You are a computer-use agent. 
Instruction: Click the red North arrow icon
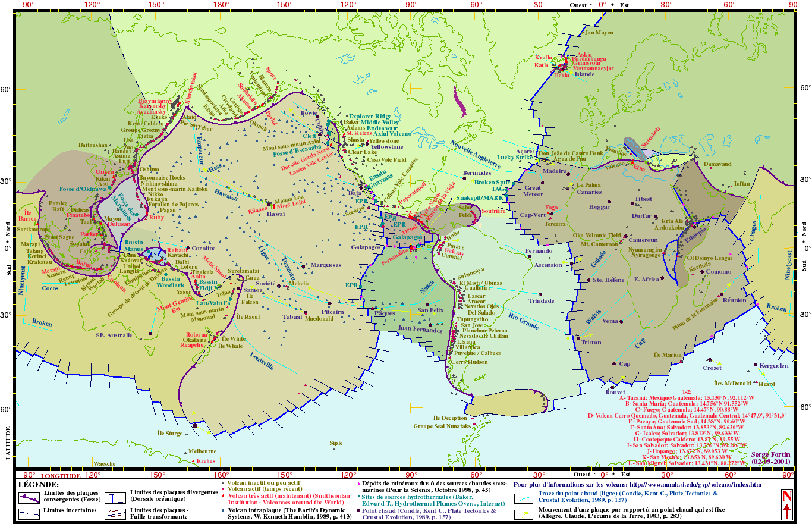coord(786,503)
